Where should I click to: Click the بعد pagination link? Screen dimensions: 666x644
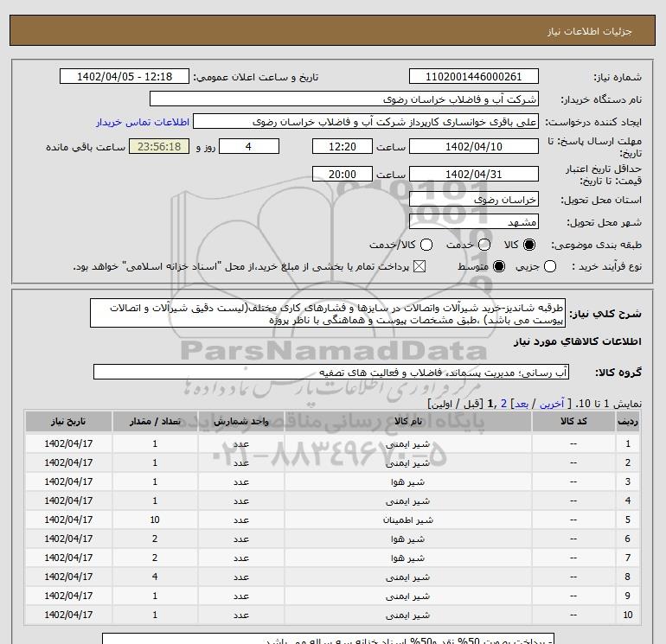(x=522, y=404)
